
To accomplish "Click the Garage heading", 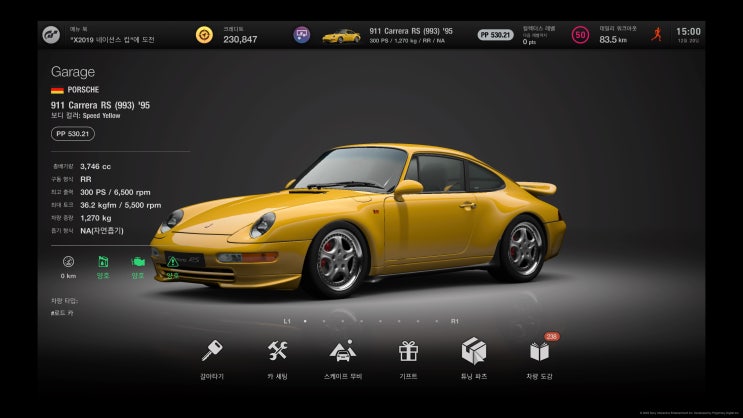I will coord(73,72).
